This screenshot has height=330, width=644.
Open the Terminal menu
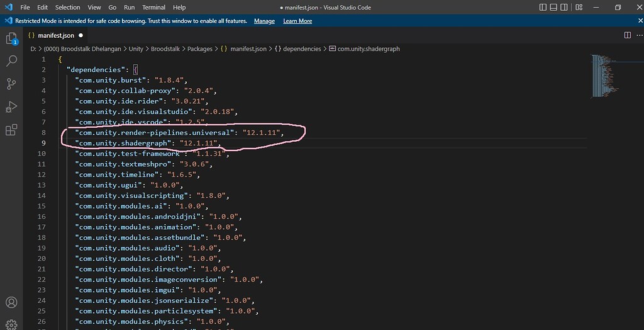pyautogui.click(x=153, y=8)
